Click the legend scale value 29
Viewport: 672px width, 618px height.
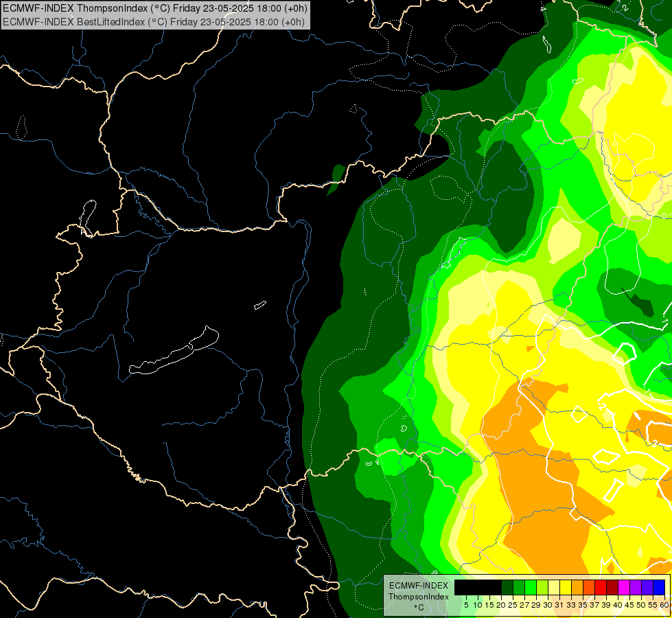coord(536,605)
